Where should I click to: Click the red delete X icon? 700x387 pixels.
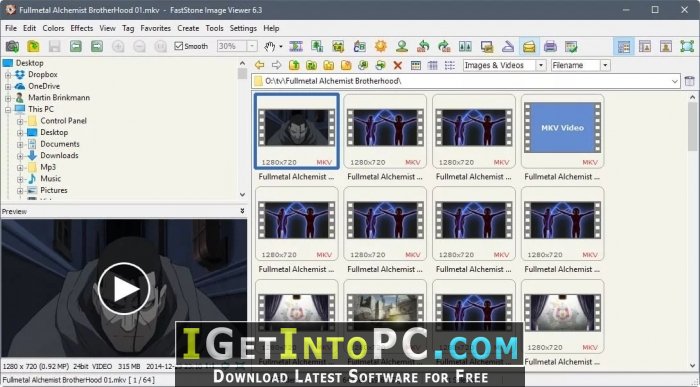click(x=398, y=66)
